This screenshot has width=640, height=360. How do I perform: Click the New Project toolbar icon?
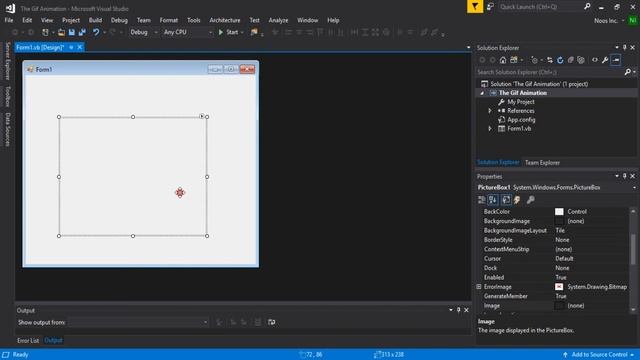tap(45, 32)
